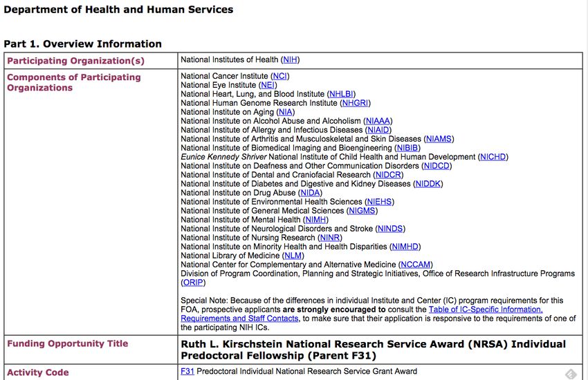
Task: Visit the NIGMS link
Action: [x=362, y=211]
